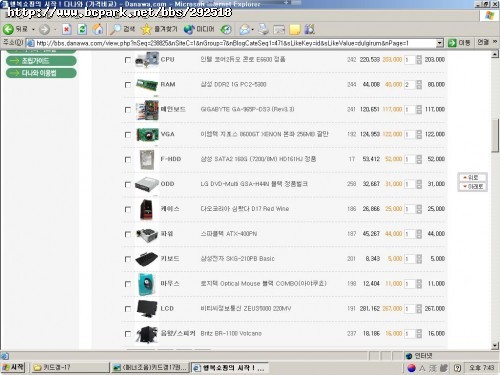Check the CPU row checkbox
500x375 pixels.
pyautogui.click(x=127, y=60)
